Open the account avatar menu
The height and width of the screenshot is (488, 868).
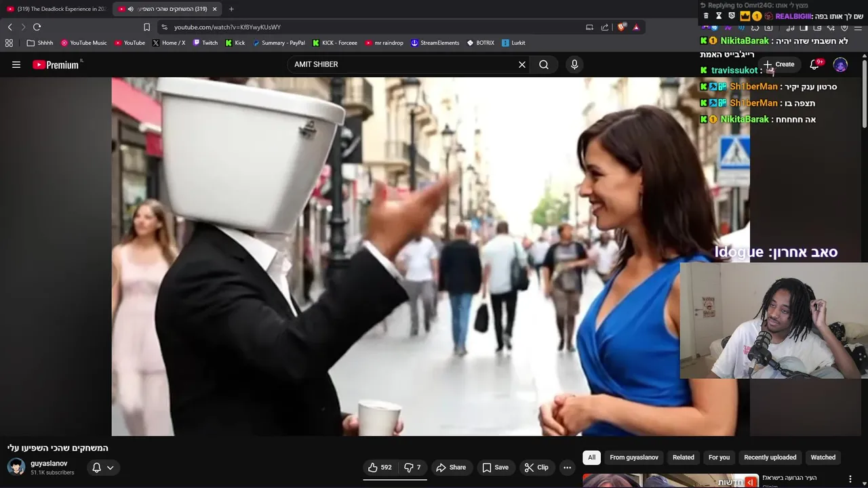[x=840, y=64]
